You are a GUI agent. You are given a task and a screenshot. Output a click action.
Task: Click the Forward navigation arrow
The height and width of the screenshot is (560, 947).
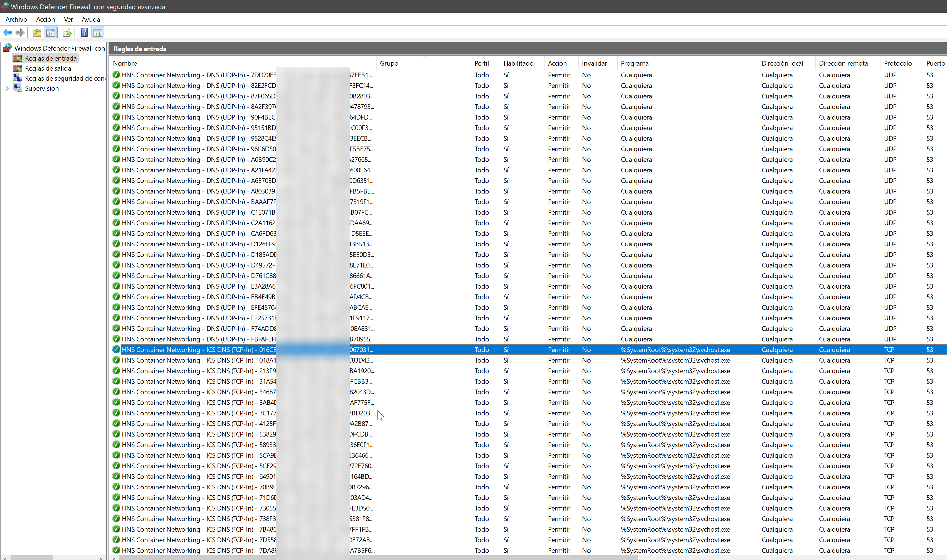(20, 32)
